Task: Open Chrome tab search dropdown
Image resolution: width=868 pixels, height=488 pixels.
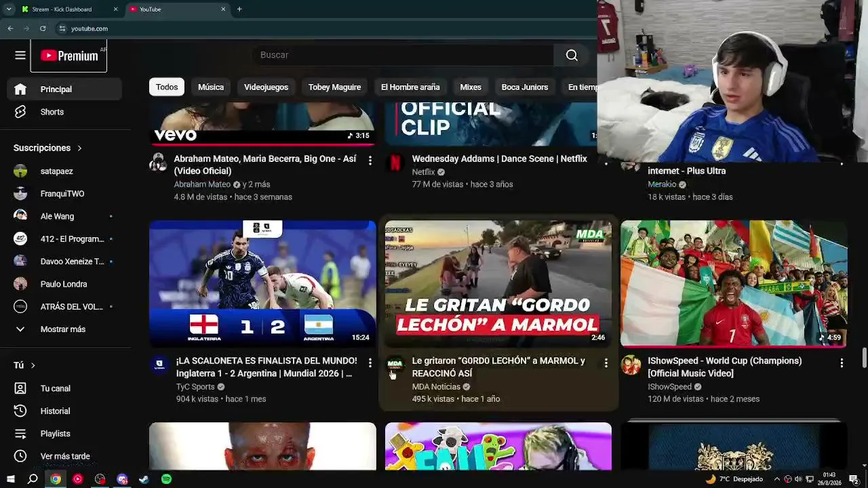Action: 9,9
